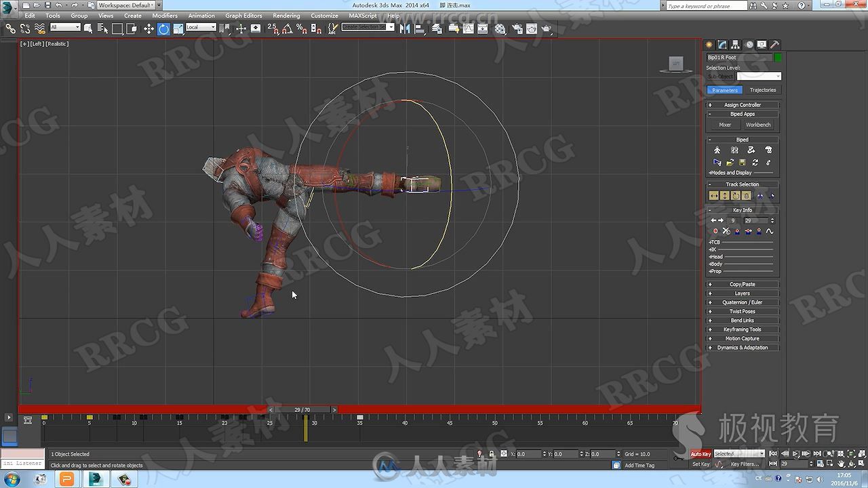Click the Select and Link tool
The image size is (868, 488).
tap(10, 28)
